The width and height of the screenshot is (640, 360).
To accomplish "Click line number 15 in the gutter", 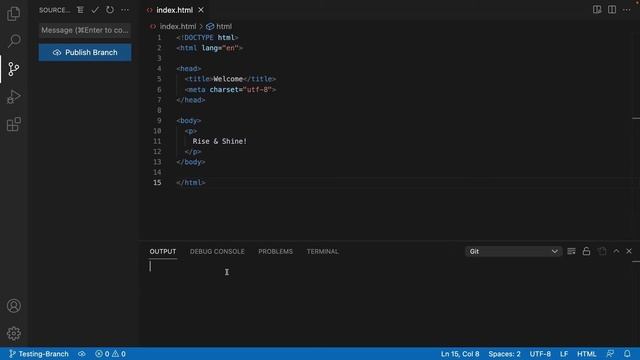I will (x=157, y=182).
